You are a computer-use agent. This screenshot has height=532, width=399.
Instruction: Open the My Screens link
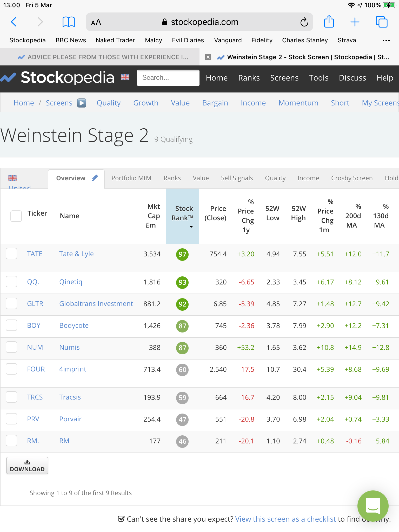380,103
